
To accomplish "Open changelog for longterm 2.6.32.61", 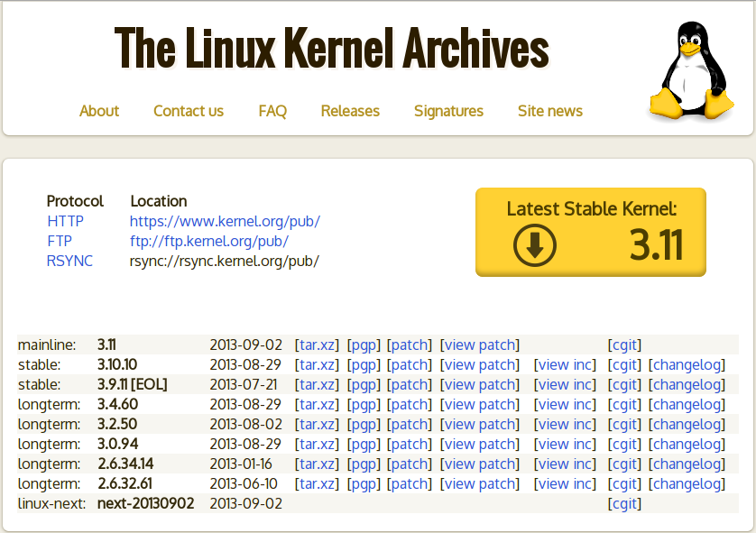I will tap(687, 483).
